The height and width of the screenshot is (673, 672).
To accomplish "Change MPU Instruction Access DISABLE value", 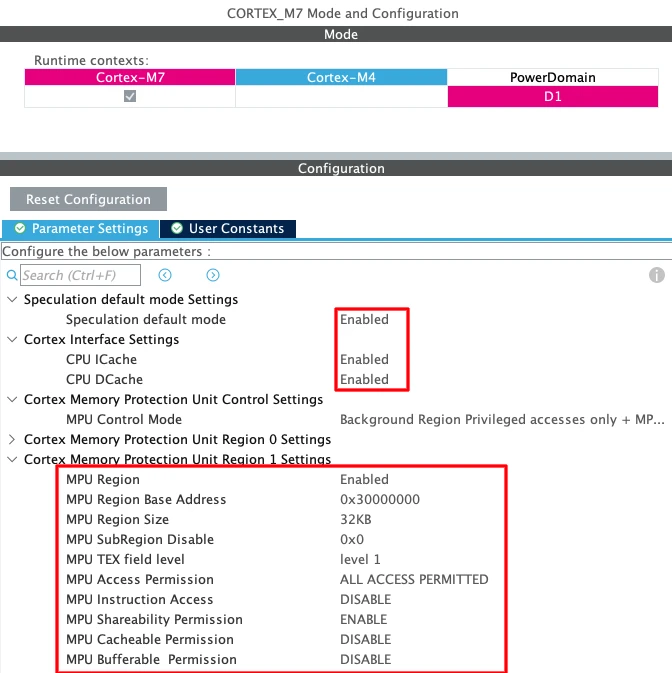I will click(366, 600).
